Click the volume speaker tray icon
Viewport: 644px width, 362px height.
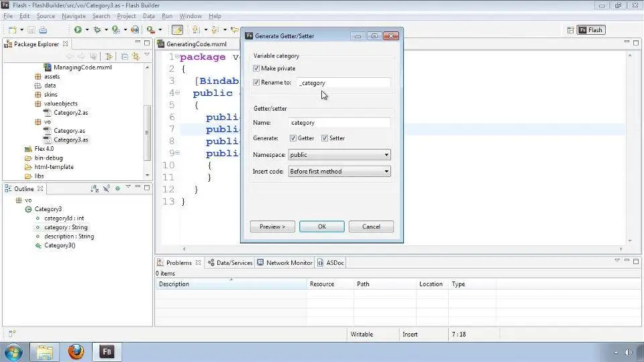629,352
